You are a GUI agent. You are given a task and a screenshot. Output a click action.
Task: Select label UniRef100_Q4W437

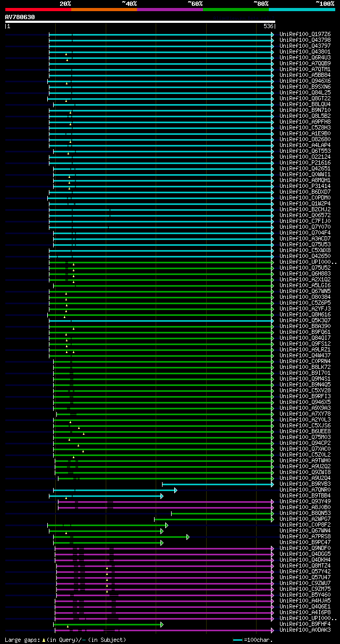click(305, 355)
